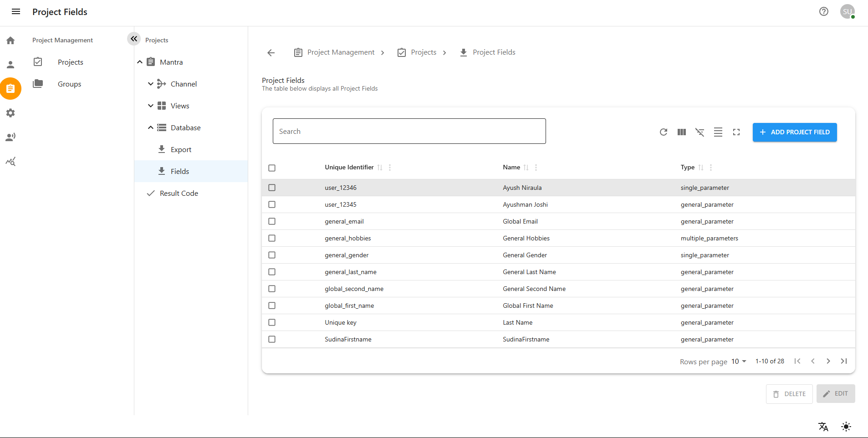The image size is (868, 438).
Task: Open the column visibility options
Action: tap(681, 132)
